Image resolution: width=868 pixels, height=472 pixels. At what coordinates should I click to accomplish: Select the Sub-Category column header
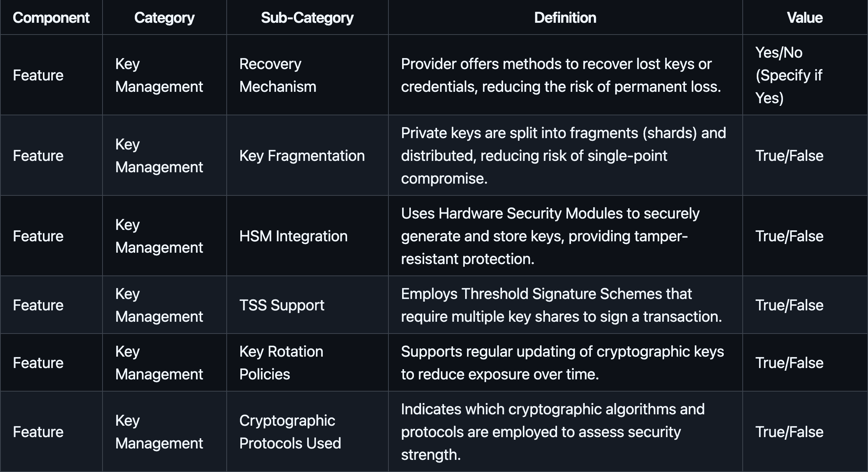click(x=307, y=18)
